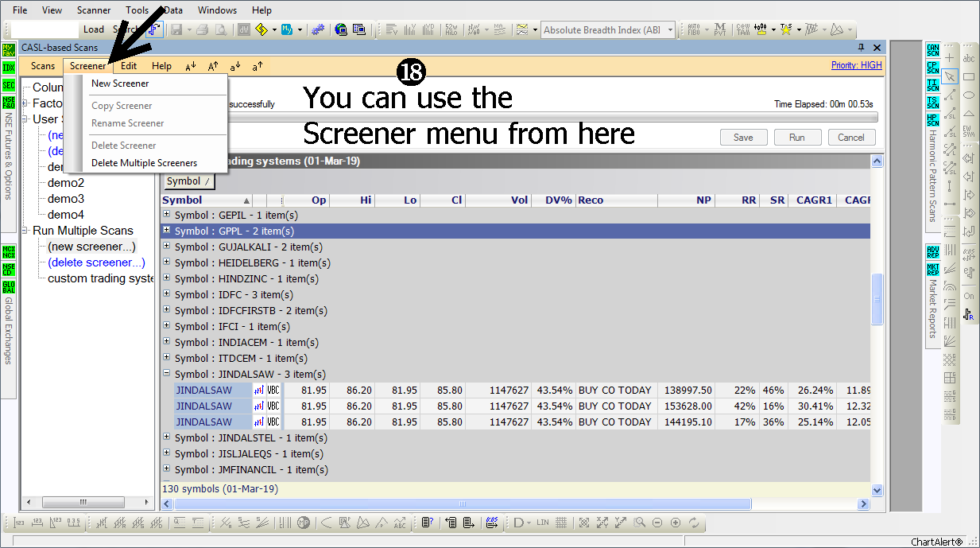Open the MKT REP report icon
Screen dimensions: 980x548
932,269
